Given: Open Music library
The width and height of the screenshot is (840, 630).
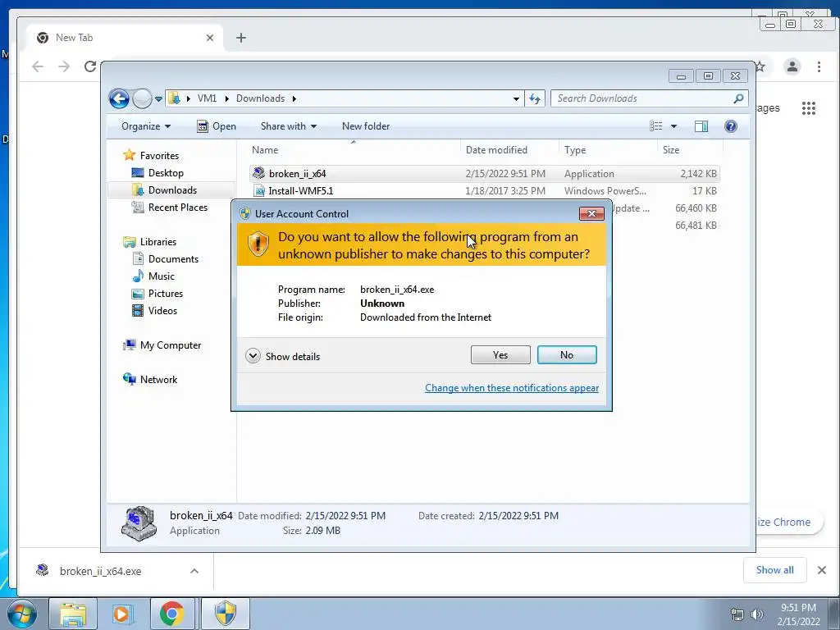Looking at the screenshot, I should tap(162, 276).
